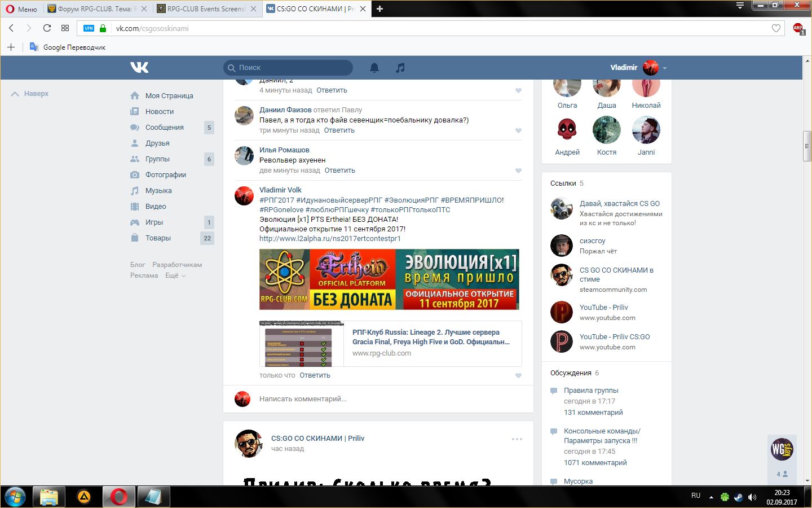This screenshot has width=812, height=508.
Task: Open the music note icon in header
Action: (x=400, y=68)
